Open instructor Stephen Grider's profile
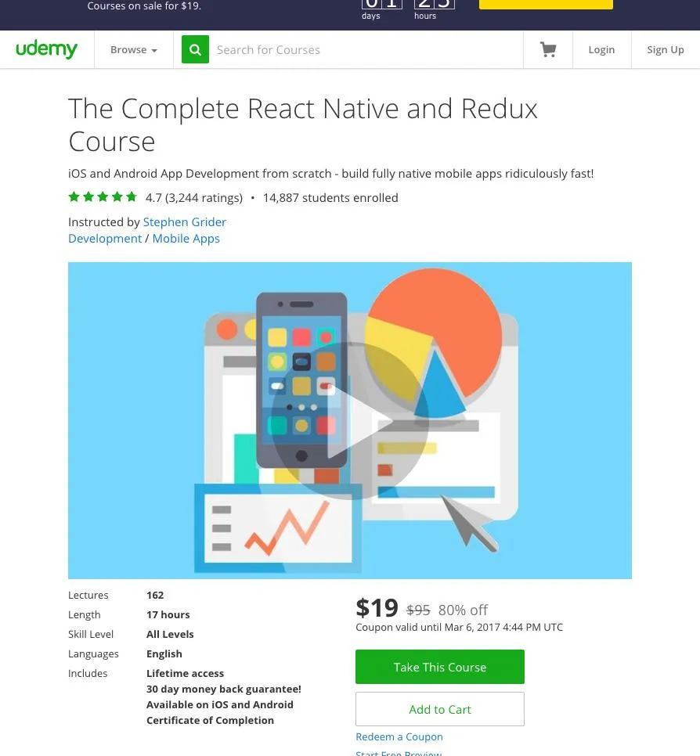 pos(184,221)
